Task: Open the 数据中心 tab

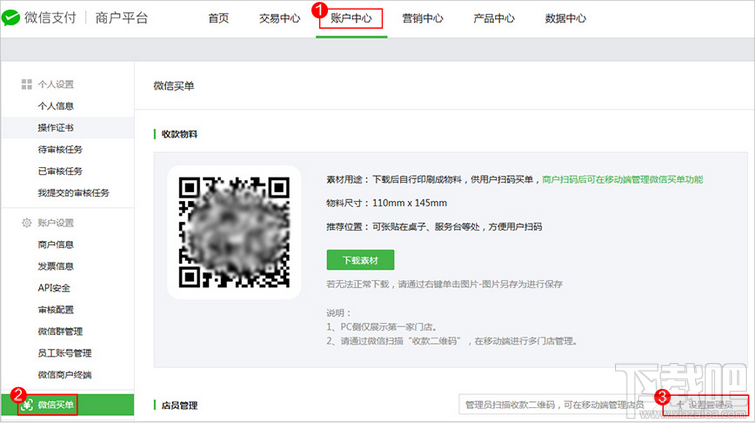Action: 566,18
